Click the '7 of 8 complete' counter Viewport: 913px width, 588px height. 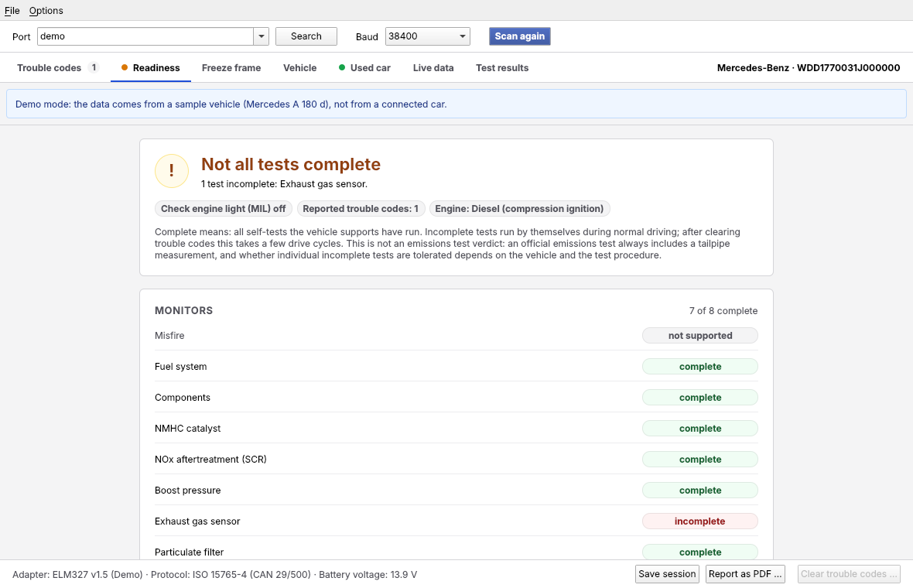click(723, 311)
